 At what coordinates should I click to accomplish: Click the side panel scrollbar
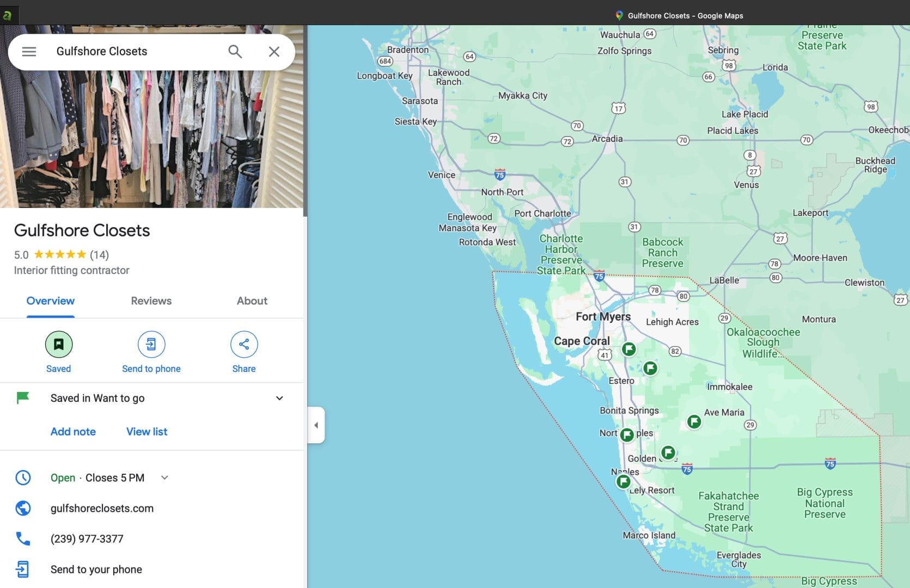306,121
